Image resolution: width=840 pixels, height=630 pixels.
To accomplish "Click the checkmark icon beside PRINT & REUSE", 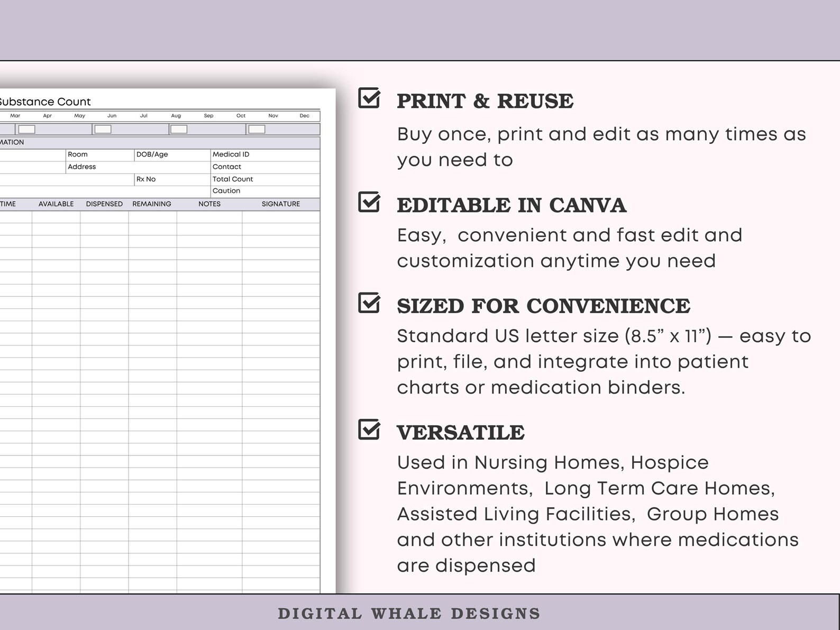I will coord(369,98).
